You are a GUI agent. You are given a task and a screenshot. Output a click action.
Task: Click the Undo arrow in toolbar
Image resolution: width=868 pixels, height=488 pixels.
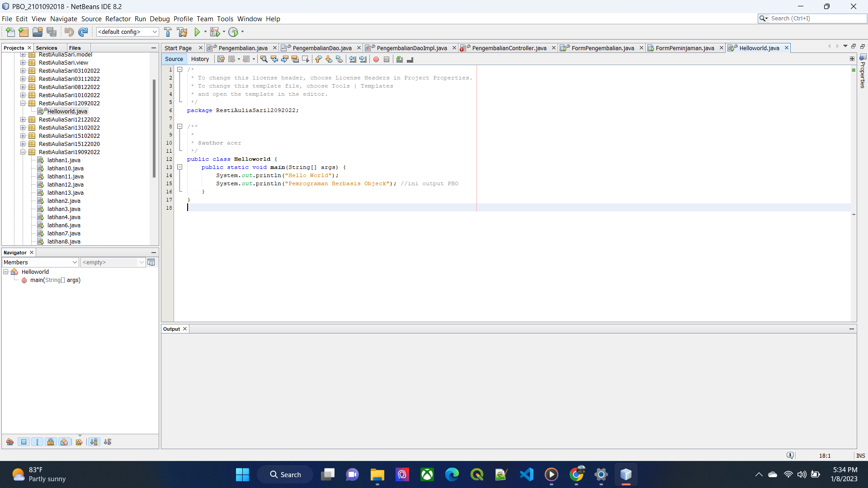69,32
